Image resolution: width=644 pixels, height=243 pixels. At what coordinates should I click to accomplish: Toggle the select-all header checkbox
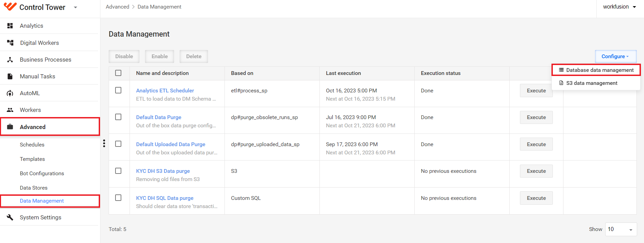[118, 73]
